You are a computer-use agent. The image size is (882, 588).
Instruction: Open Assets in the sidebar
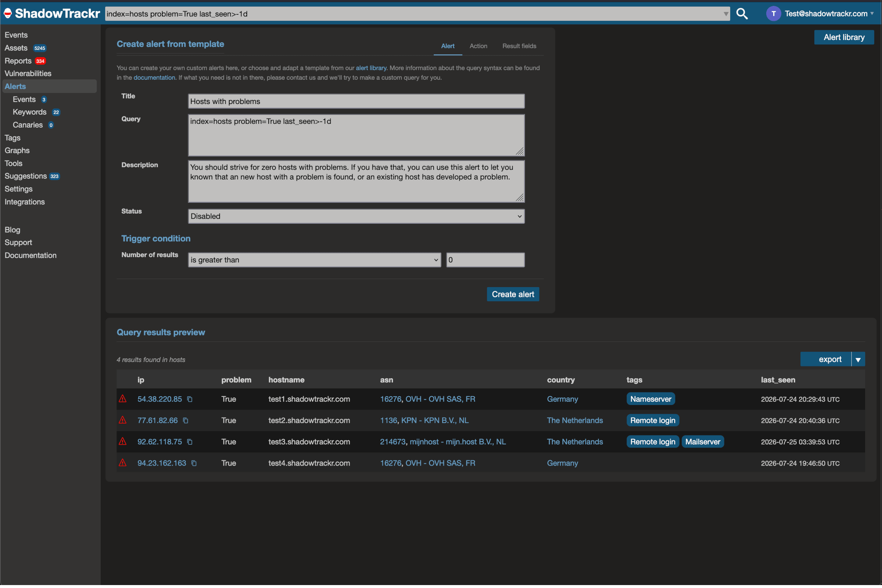coord(16,48)
